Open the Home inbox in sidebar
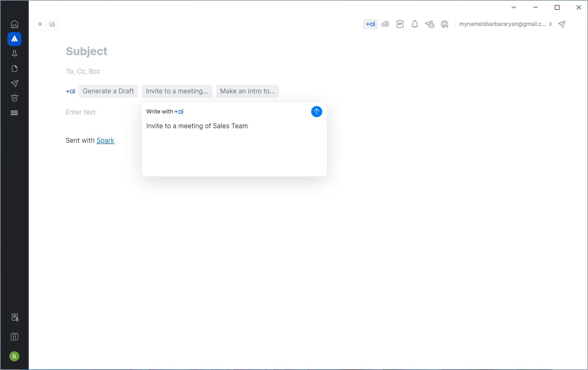588x370 pixels. coord(14,24)
